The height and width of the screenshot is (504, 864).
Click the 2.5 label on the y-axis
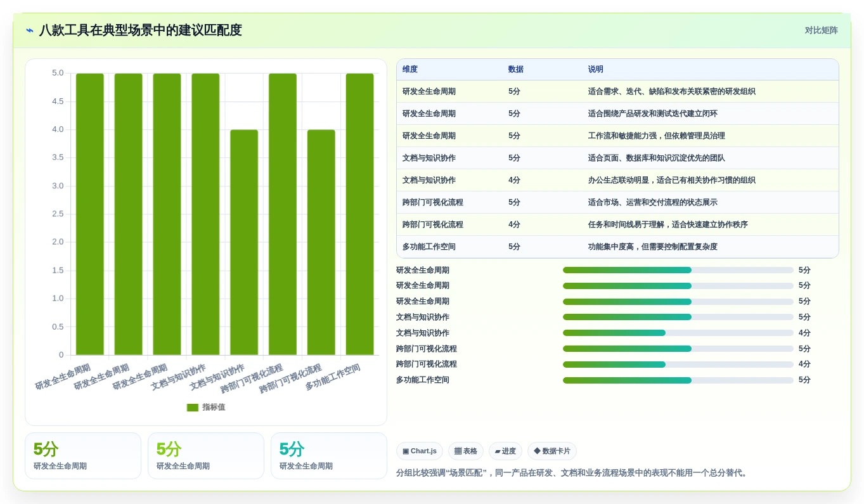point(58,214)
